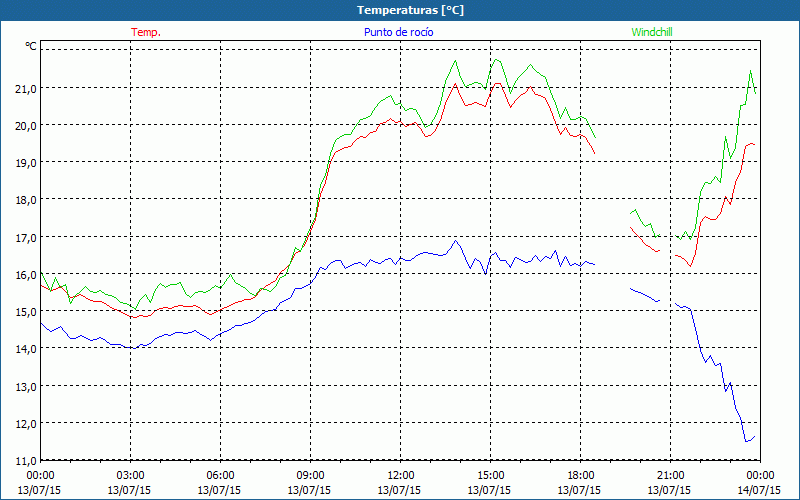
Task: Click the '12:00' time axis label
Action: click(x=401, y=475)
